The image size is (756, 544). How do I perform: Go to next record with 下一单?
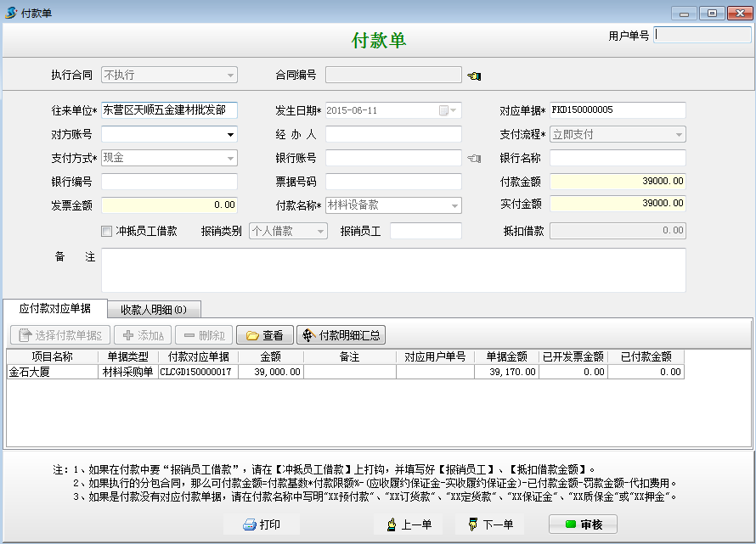[490, 524]
